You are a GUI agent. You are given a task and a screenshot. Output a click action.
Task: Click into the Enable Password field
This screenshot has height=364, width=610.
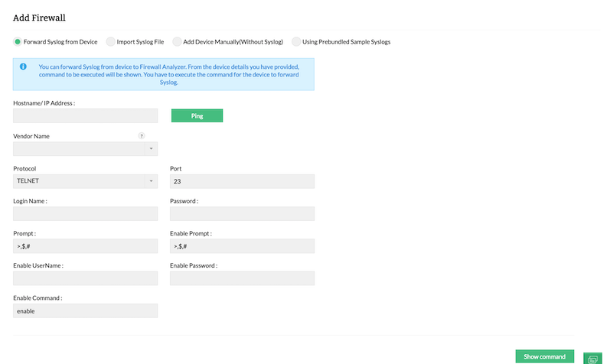pyautogui.click(x=242, y=278)
